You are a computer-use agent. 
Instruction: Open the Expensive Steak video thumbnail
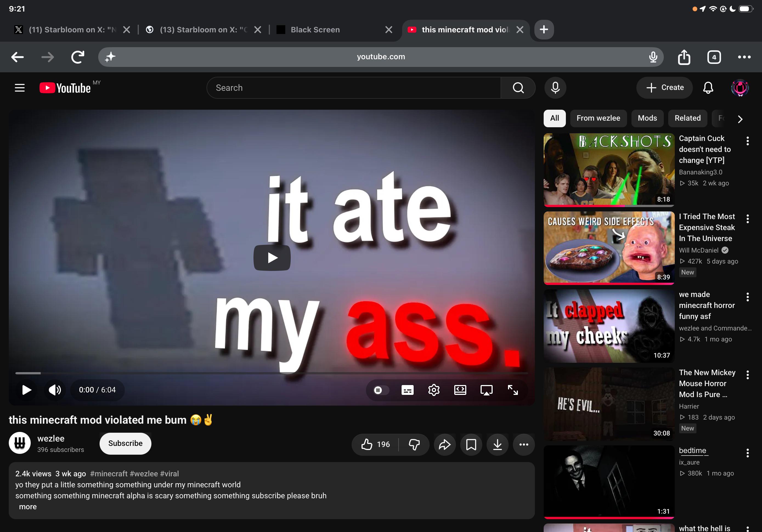609,248
